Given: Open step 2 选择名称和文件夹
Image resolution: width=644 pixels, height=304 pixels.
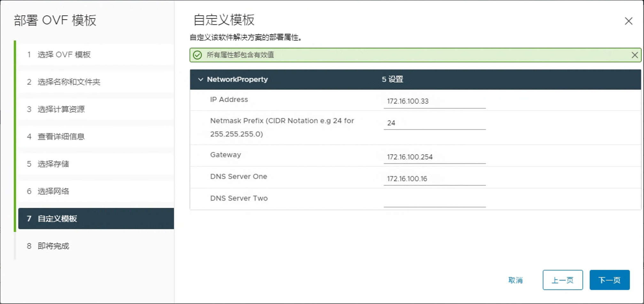Looking at the screenshot, I should click(69, 82).
